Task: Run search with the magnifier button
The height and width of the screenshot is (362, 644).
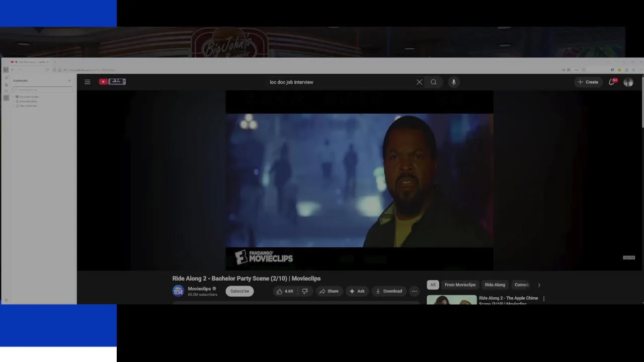Action: coord(434,82)
